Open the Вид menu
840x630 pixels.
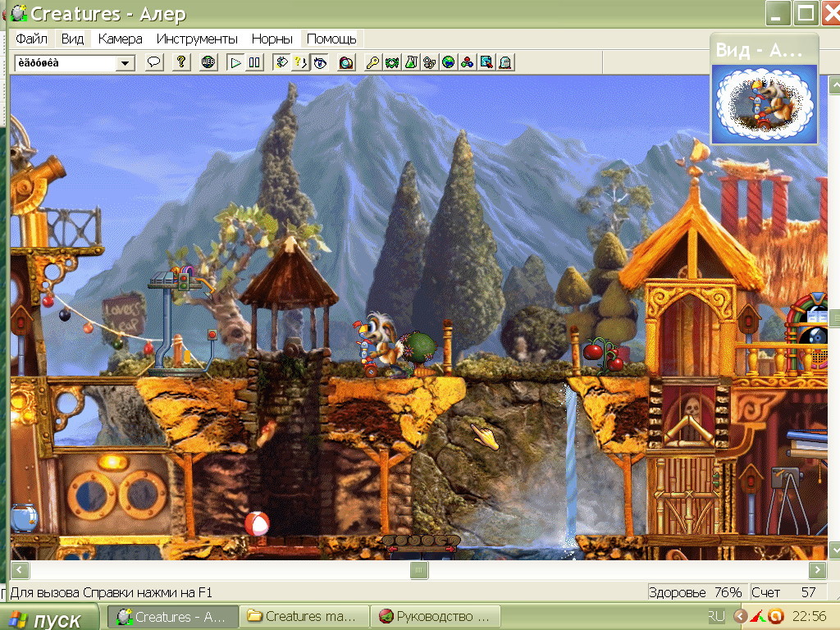[x=72, y=39]
